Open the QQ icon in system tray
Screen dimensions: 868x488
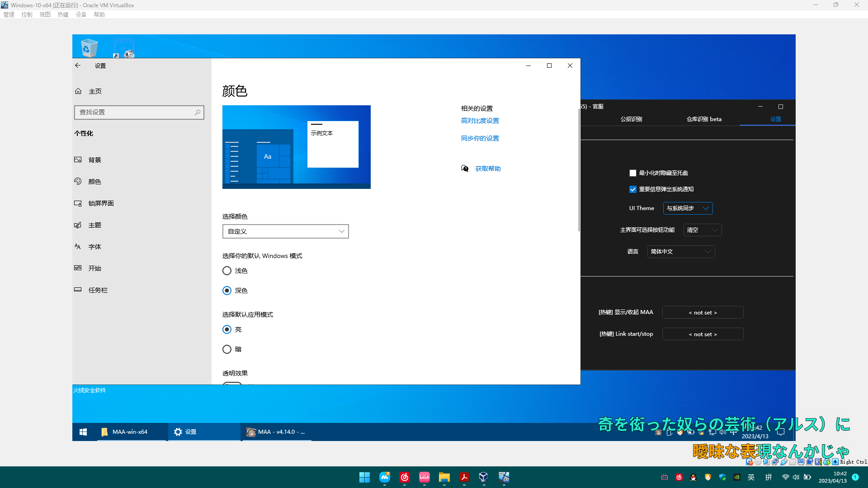click(x=693, y=477)
